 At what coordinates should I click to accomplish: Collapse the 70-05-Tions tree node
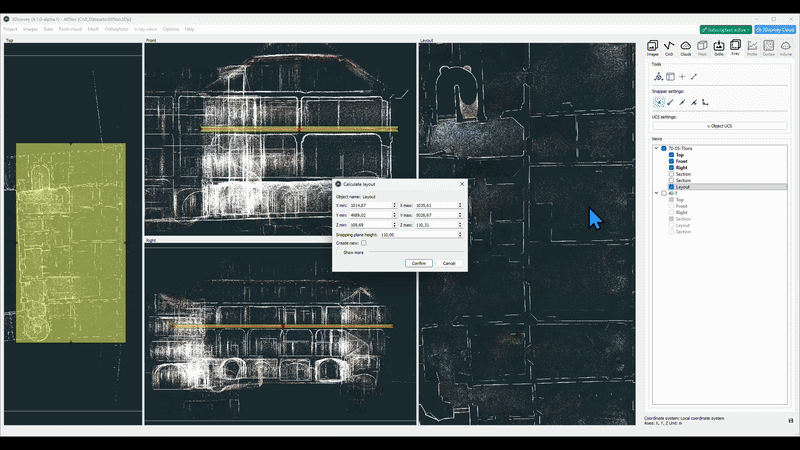pos(656,148)
